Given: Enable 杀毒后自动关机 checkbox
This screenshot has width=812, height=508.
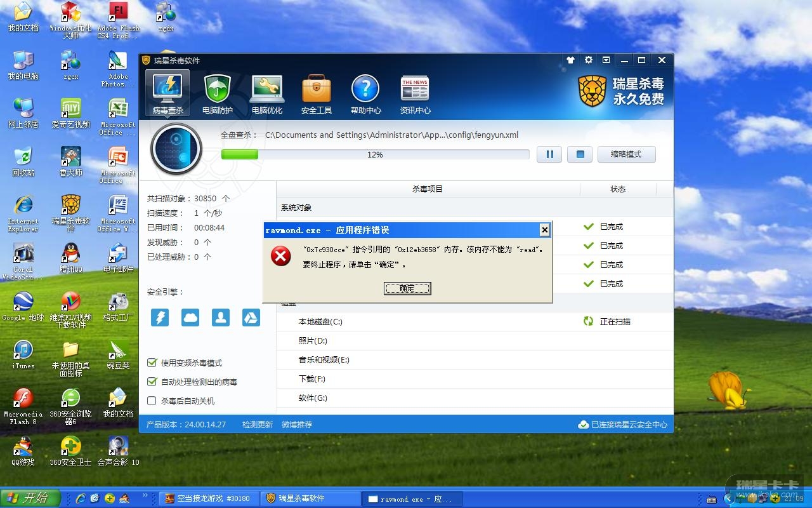Looking at the screenshot, I should [x=152, y=401].
